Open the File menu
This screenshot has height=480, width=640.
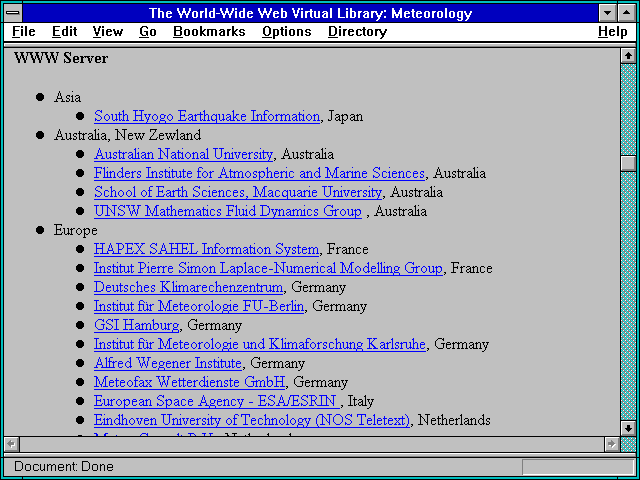(x=24, y=32)
